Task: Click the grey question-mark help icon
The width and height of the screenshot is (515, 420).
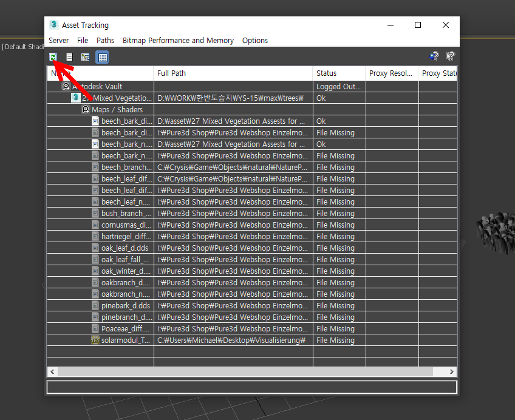Action: [x=450, y=56]
